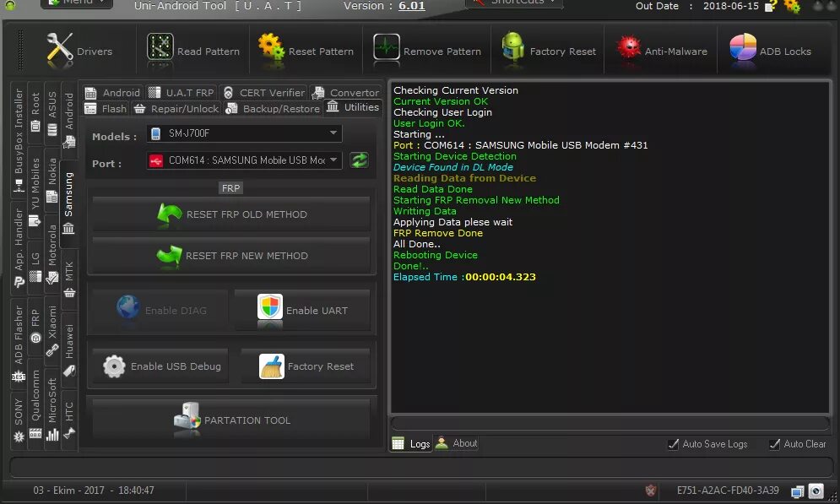840x504 pixels.
Task: Click the monitor icon in status bar
Action: [x=798, y=491]
